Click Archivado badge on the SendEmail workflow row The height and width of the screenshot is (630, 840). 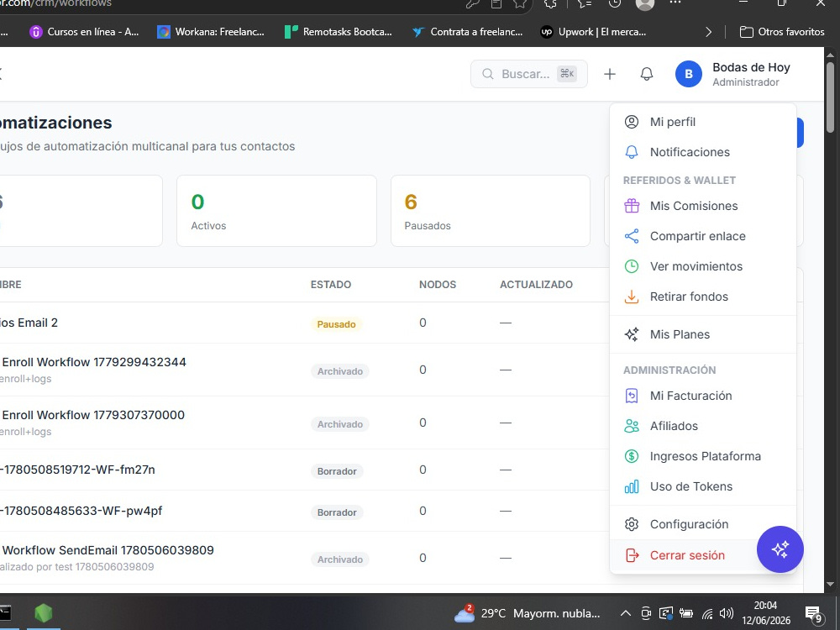click(340, 559)
